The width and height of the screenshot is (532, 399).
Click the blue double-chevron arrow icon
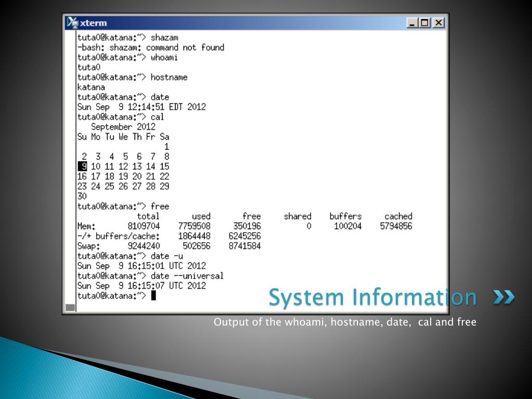click(504, 297)
